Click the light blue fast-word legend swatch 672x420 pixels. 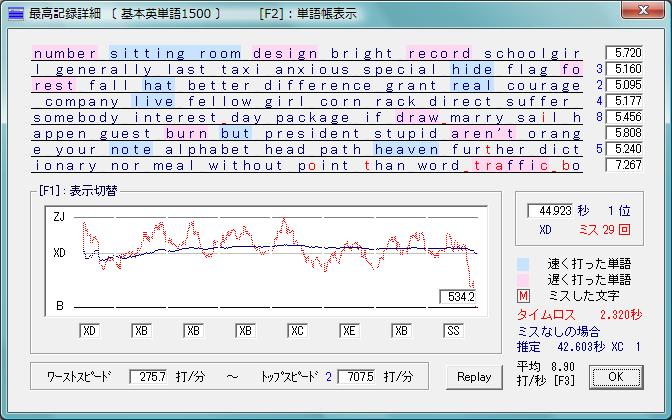(523, 264)
